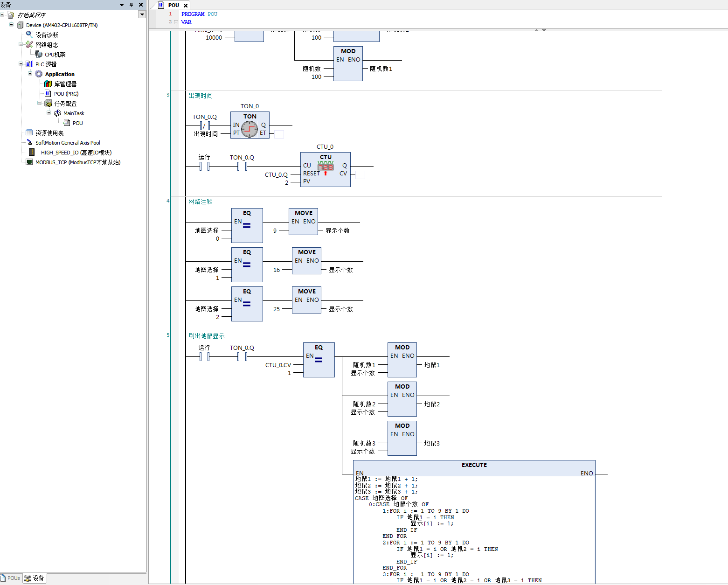Image resolution: width=728 pixels, height=585 pixels.
Task: Switch to the POUs bottom tab
Action: tap(11, 578)
